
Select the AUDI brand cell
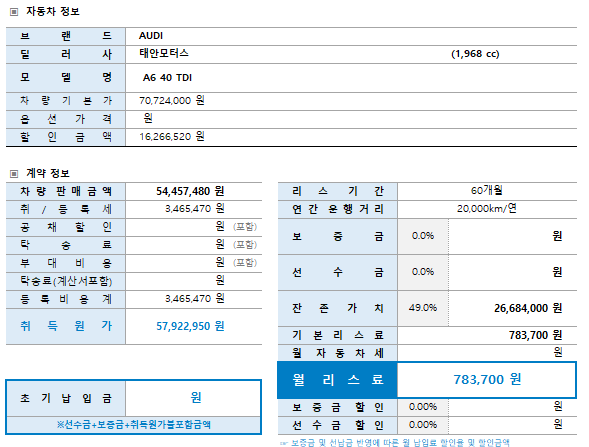pos(351,36)
